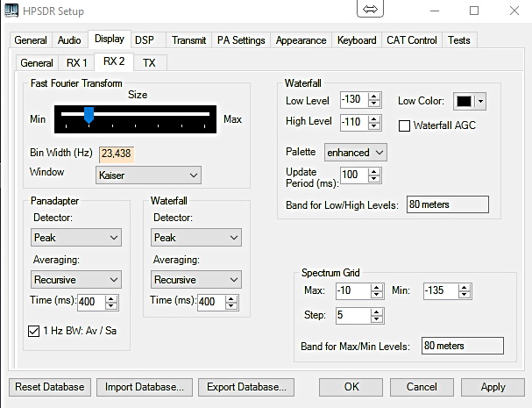Click the Update Period input field
Viewport: 532px width, 408px height.
pyautogui.click(x=354, y=175)
